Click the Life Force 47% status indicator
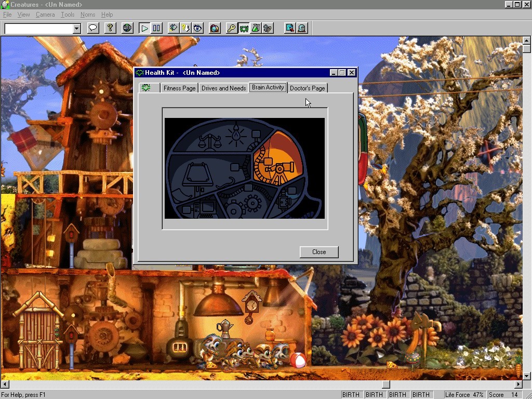 coord(464,395)
